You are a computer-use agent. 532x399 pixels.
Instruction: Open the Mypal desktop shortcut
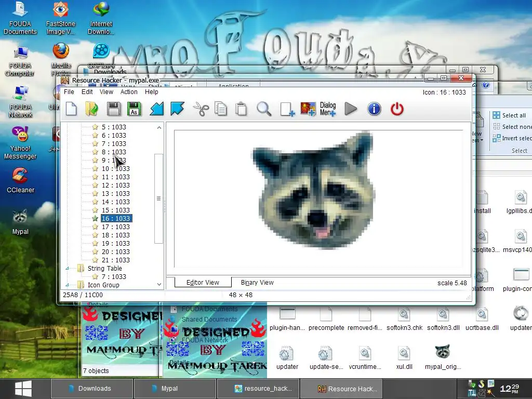[20, 222]
